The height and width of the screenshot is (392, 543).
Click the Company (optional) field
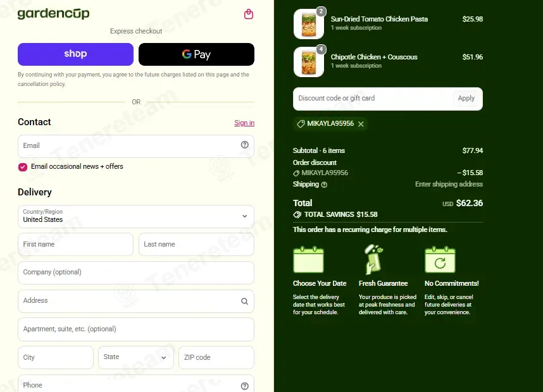[x=136, y=273]
